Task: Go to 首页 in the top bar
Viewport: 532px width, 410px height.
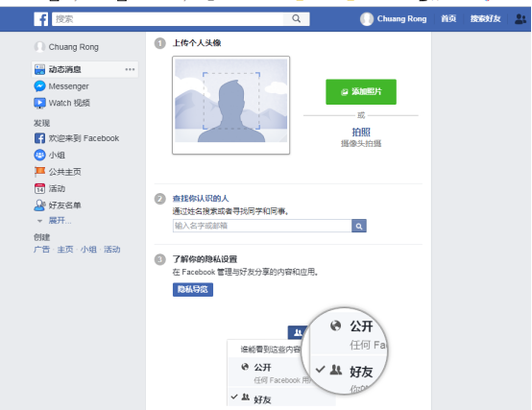Action: pyautogui.click(x=448, y=18)
